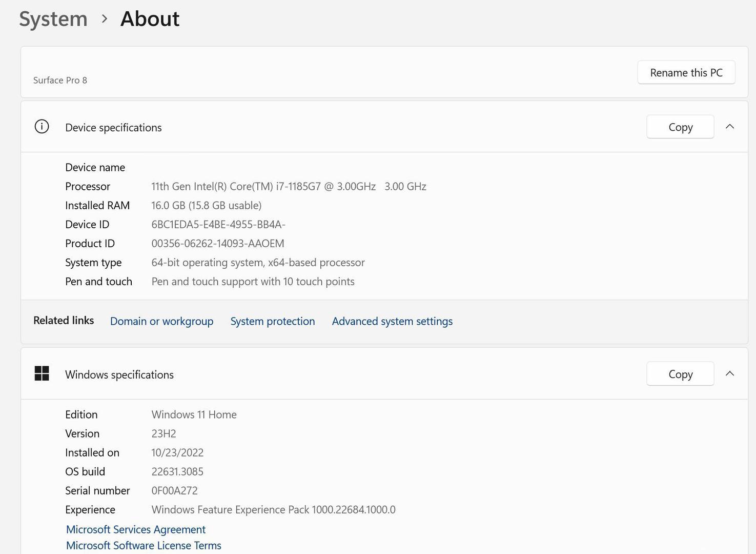Collapse the Windows specifications section
The width and height of the screenshot is (756, 554).
point(730,373)
